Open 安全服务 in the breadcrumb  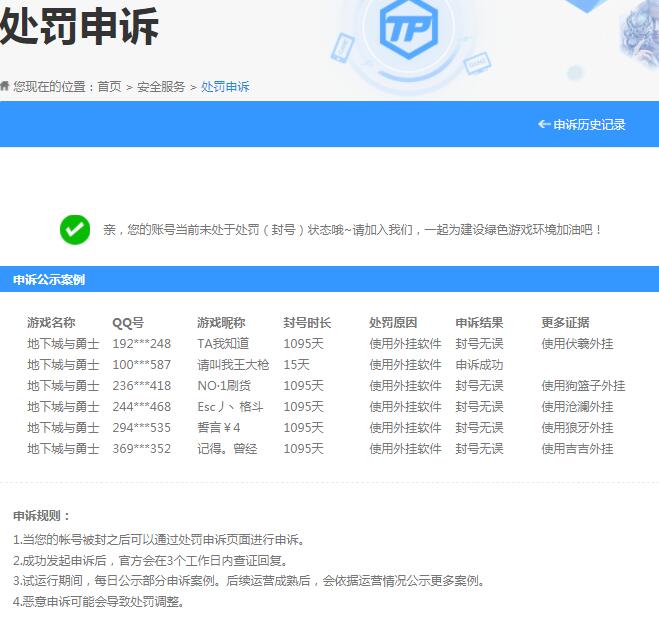(161, 87)
